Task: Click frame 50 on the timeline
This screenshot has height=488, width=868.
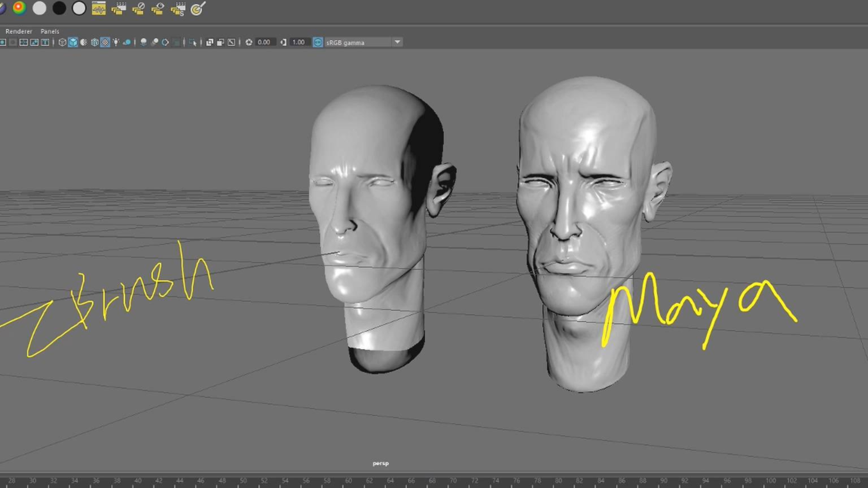Action: point(243,480)
